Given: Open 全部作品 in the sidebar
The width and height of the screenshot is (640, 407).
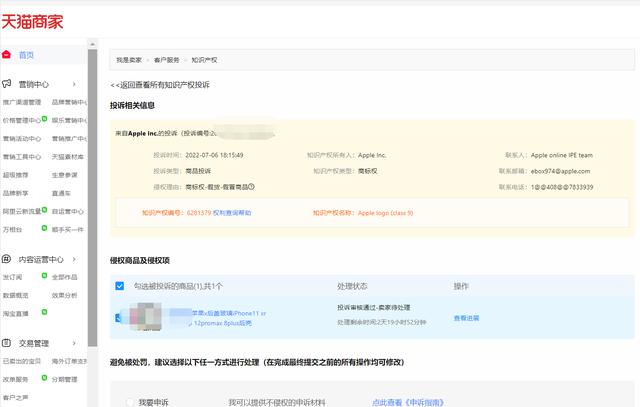Looking at the screenshot, I should tap(64, 277).
